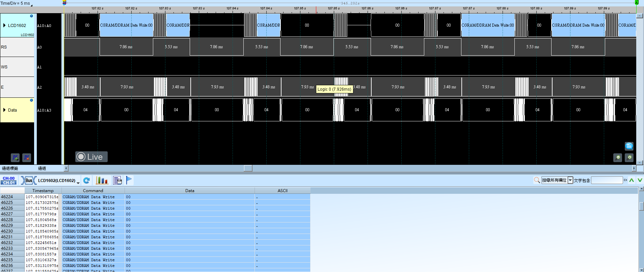Click timestamp 107.82245651s cell
The image size is (644, 272).
42,243
